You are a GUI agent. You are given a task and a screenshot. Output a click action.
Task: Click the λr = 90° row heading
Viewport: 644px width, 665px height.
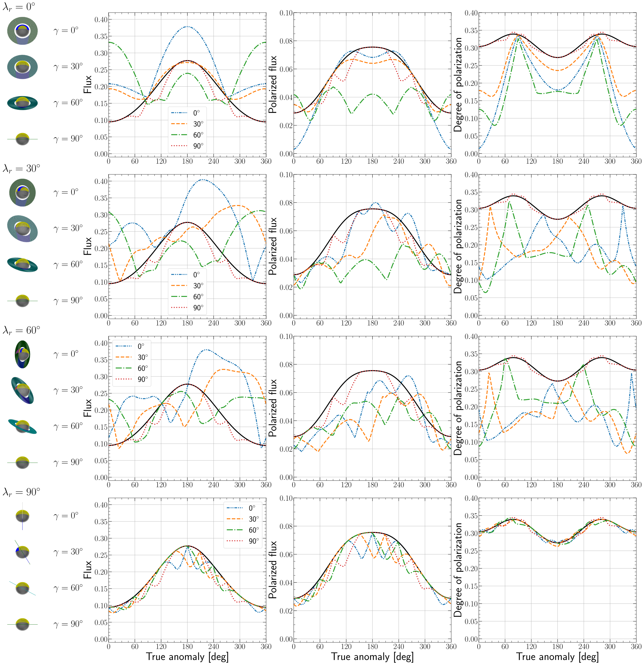(21, 492)
